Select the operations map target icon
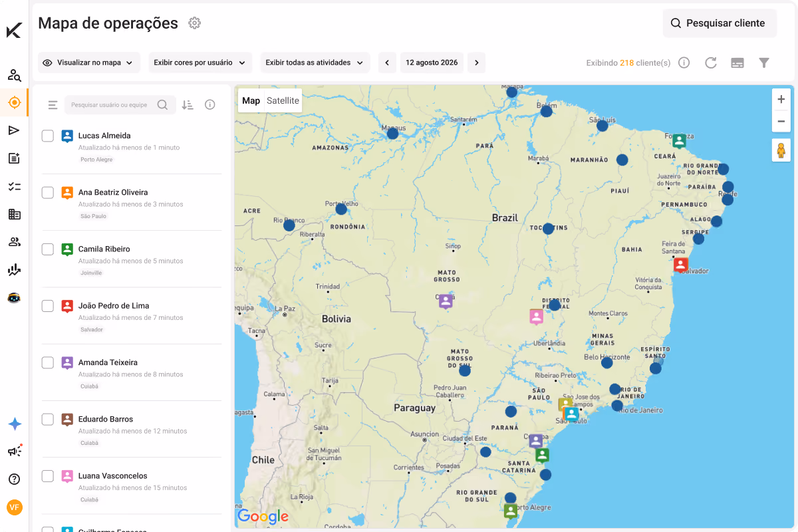The height and width of the screenshot is (532, 798). (x=14, y=102)
